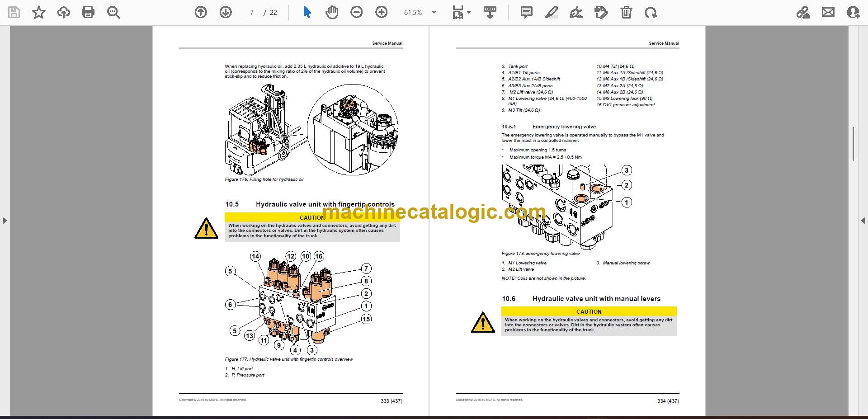Go to next page arrow

[x=226, y=12]
